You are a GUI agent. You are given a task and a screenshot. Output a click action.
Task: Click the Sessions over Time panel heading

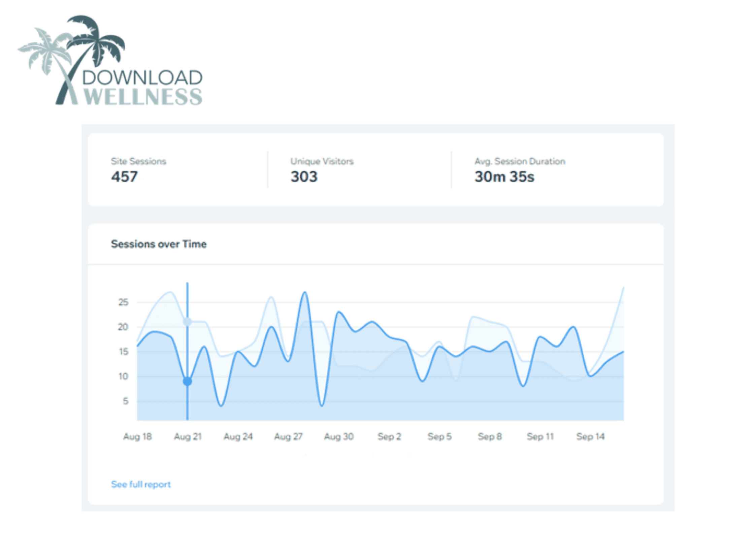[x=159, y=244]
